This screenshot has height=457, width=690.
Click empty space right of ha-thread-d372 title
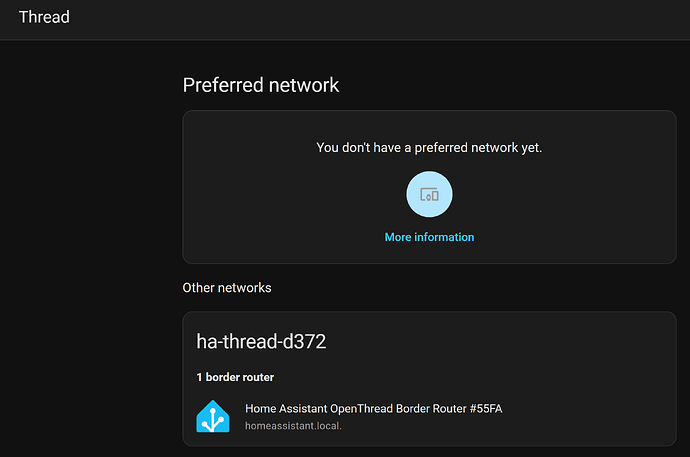point(500,342)
